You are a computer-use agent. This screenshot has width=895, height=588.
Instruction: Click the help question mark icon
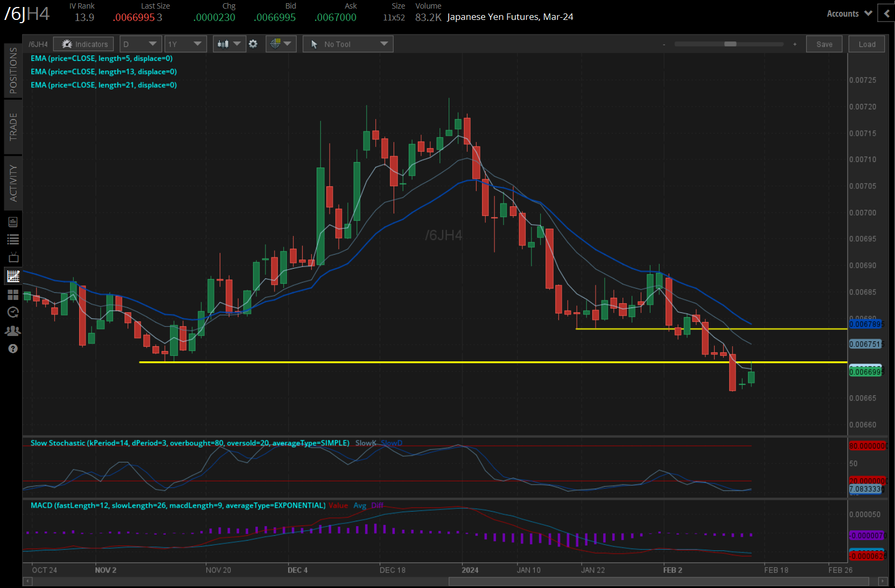pyautogui.click(x=13, y=349)
